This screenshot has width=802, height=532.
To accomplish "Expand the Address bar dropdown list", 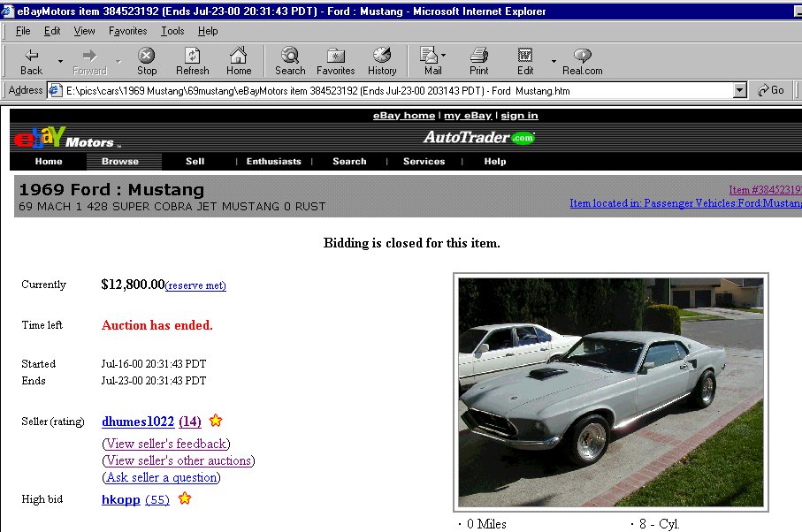I will pos(739,90).
